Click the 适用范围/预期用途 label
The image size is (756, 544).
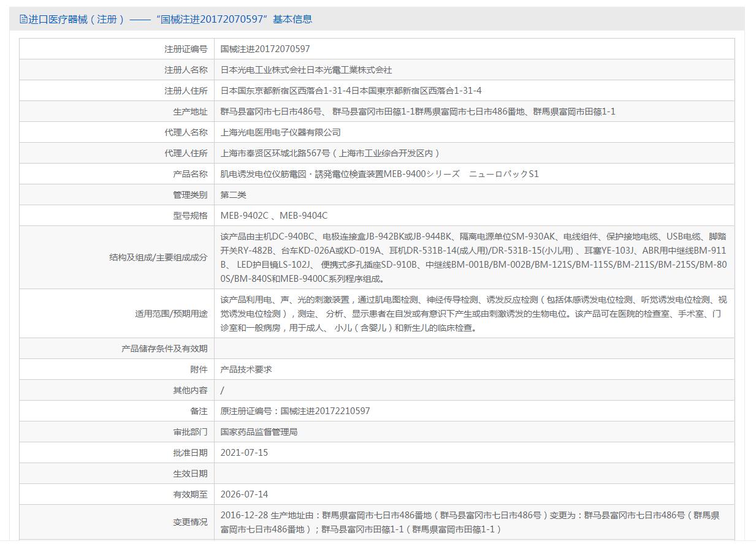tap(171, 314)
